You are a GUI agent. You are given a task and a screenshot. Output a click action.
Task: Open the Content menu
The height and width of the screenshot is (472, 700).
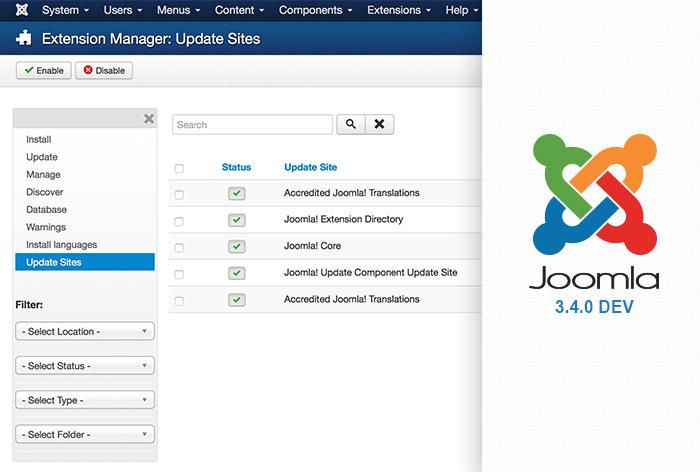point(239,10)
